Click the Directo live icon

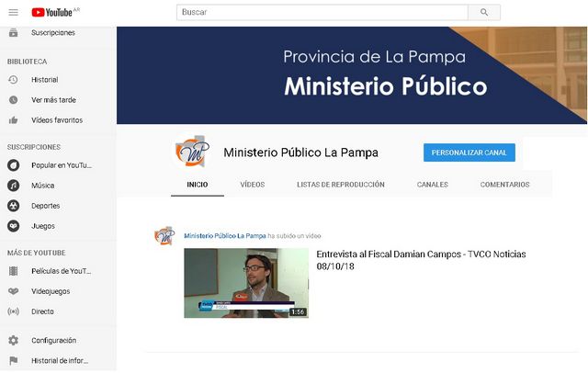click(13, 311)
